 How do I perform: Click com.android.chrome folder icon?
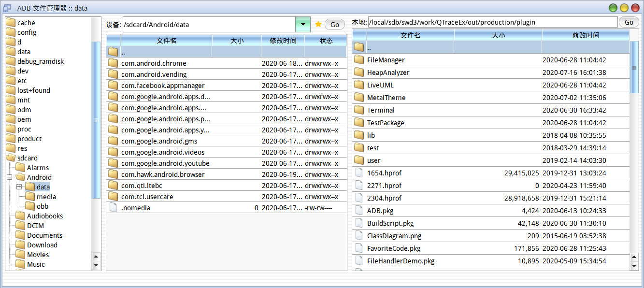(113, 63)
